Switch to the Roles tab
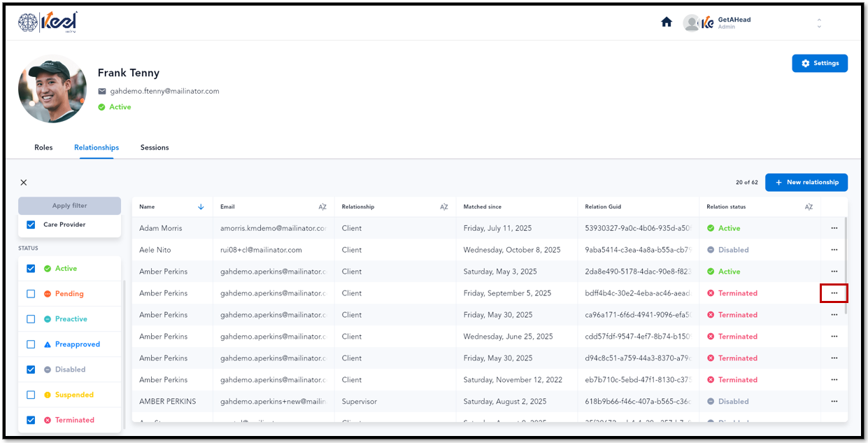This screenshot has height=443, width=868. click(43, 148)
